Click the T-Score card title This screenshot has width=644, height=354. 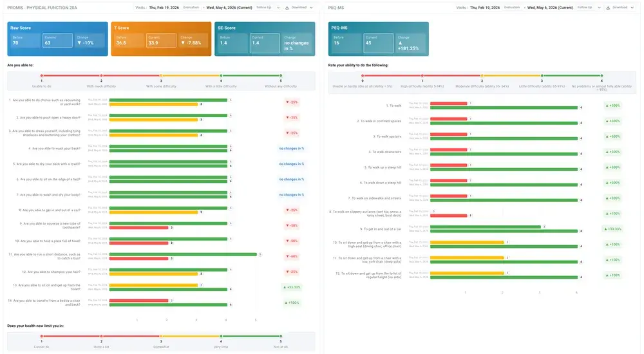coord(121,28)
